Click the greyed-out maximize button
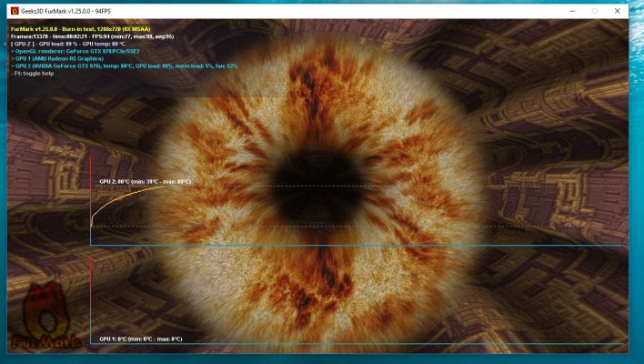 click(x=595, y=11)
